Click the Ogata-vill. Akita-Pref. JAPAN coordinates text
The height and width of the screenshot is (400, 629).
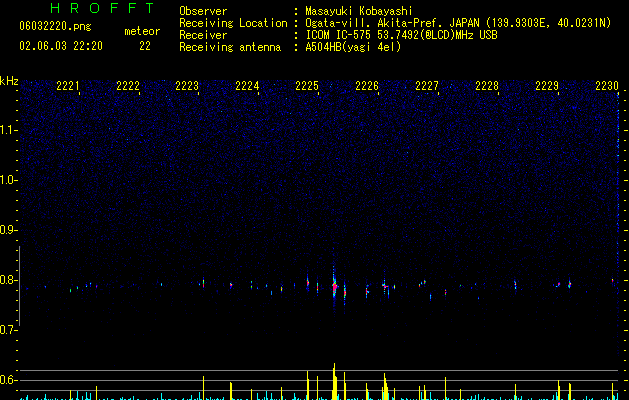[458, 23]
